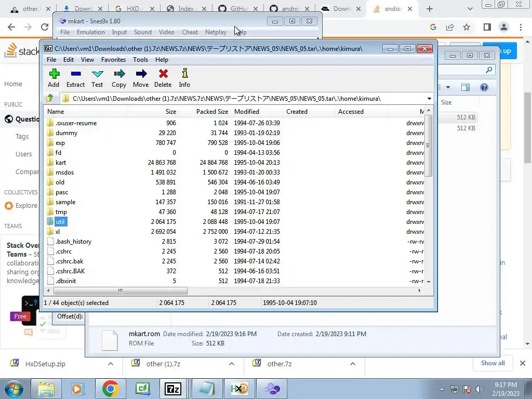Open HxDSetup.zip download options chevron

111,364
